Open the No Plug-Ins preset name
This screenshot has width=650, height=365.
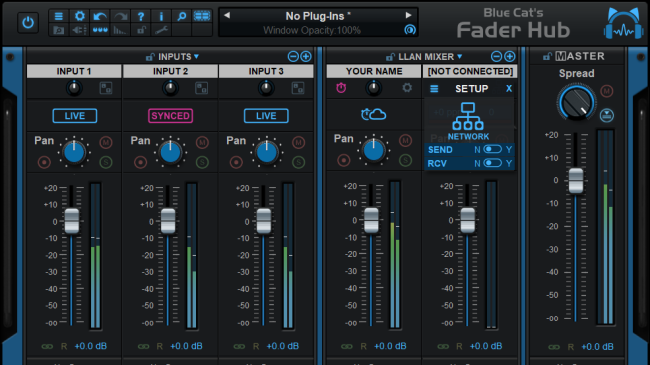coord(318,16)
